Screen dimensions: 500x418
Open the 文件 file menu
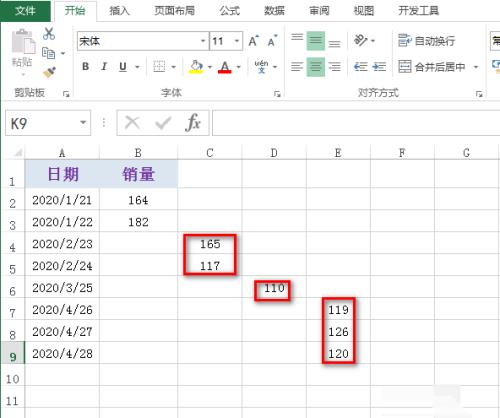25,11
